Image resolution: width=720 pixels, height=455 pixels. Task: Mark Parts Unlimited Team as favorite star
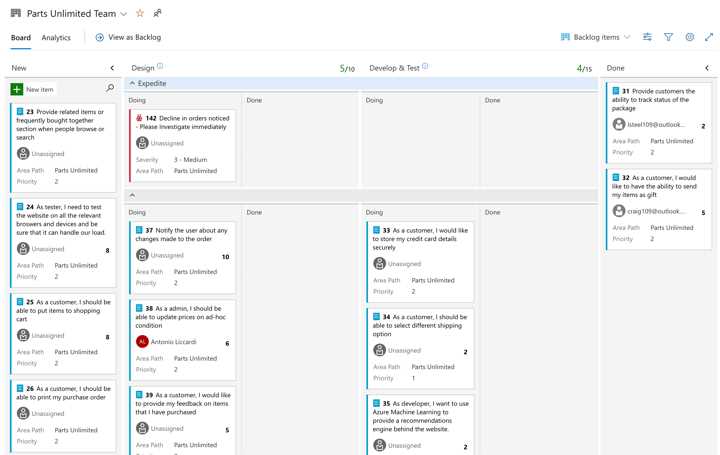click(x=140, y=13)
